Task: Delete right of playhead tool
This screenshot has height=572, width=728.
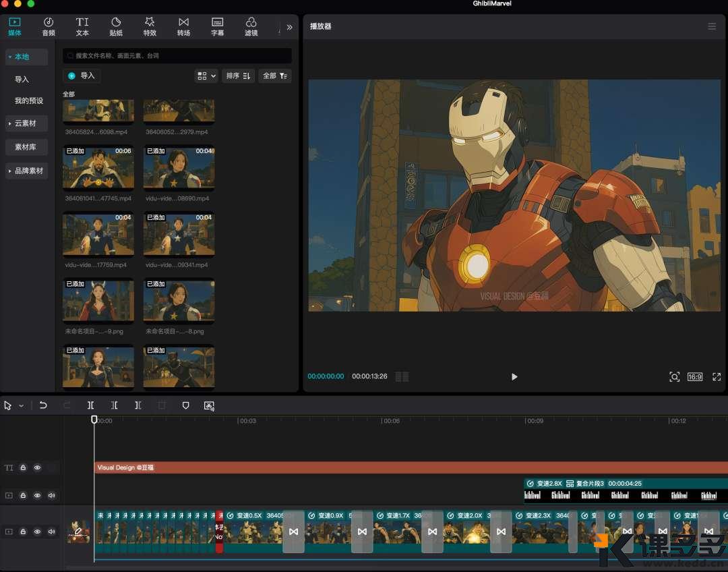Action: point(138,405)
